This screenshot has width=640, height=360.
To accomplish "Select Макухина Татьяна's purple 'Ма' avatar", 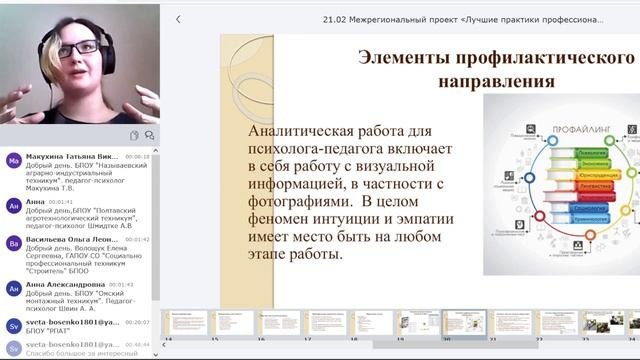I will [13, 160].
